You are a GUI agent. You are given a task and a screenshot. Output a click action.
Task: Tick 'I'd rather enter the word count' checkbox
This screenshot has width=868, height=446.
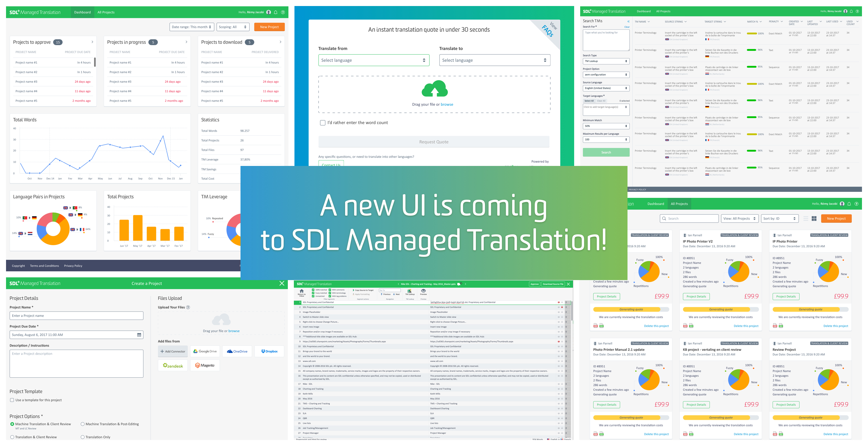point(323,123)
